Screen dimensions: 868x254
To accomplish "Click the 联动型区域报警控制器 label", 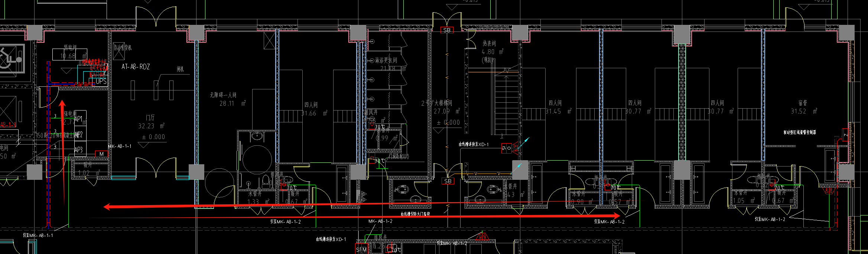I will (x=800, y=132).
